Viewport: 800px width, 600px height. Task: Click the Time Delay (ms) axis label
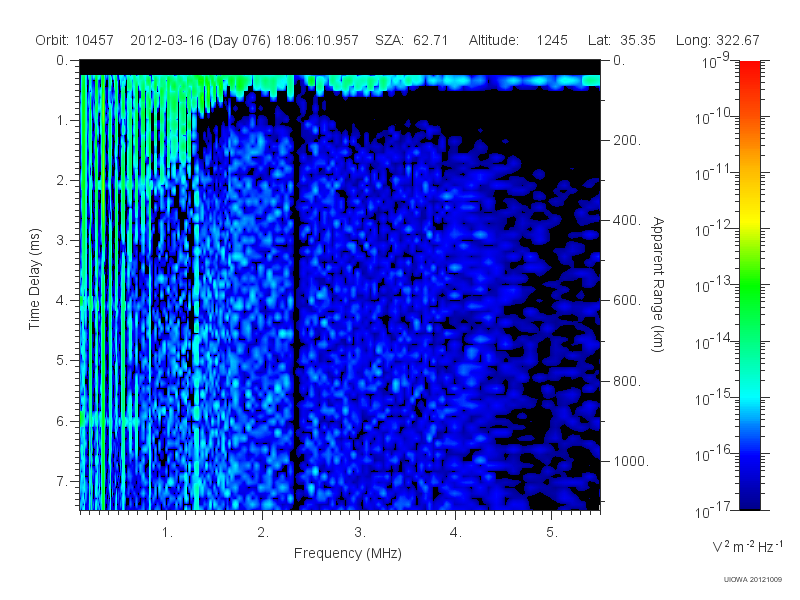[34, 279]
